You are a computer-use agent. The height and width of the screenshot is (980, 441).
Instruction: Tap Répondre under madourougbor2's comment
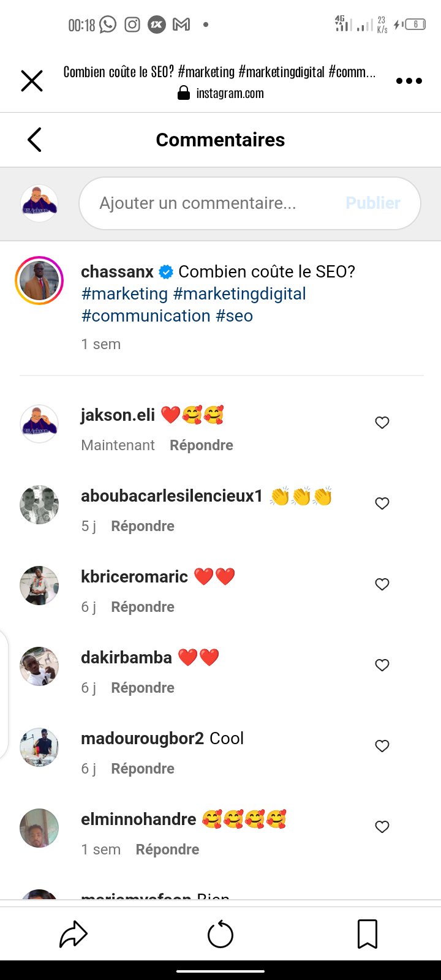click(x=143, y=769)
